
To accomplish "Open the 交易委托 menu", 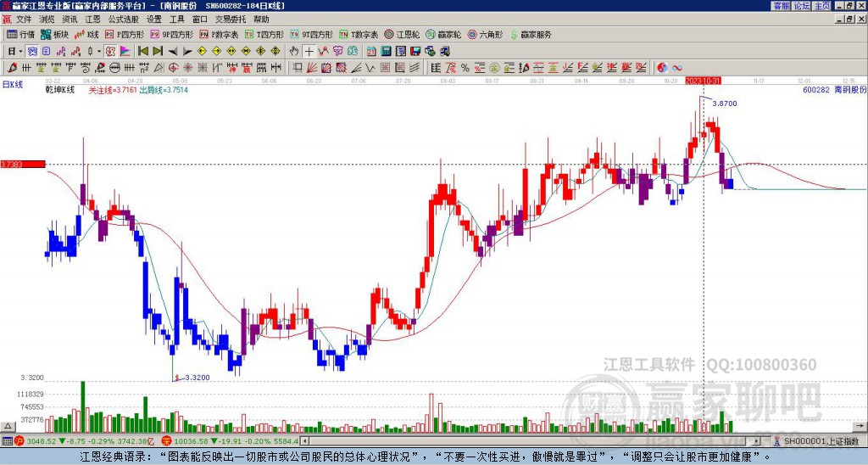I will pos(231,20).
